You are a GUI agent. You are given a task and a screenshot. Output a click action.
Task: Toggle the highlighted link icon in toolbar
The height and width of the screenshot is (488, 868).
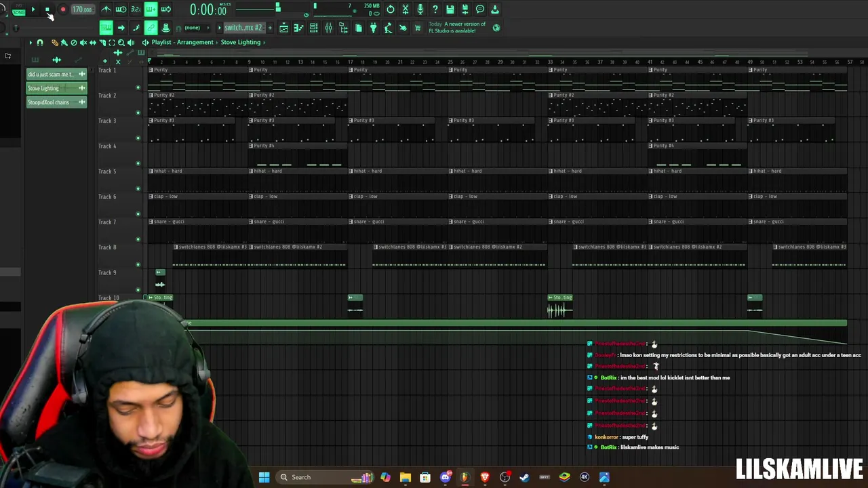[x=151, y=28]
